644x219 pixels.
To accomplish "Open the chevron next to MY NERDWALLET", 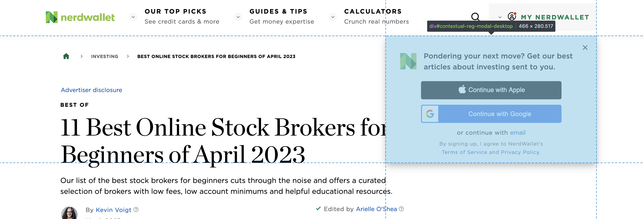I will click(x=500, y=17).
